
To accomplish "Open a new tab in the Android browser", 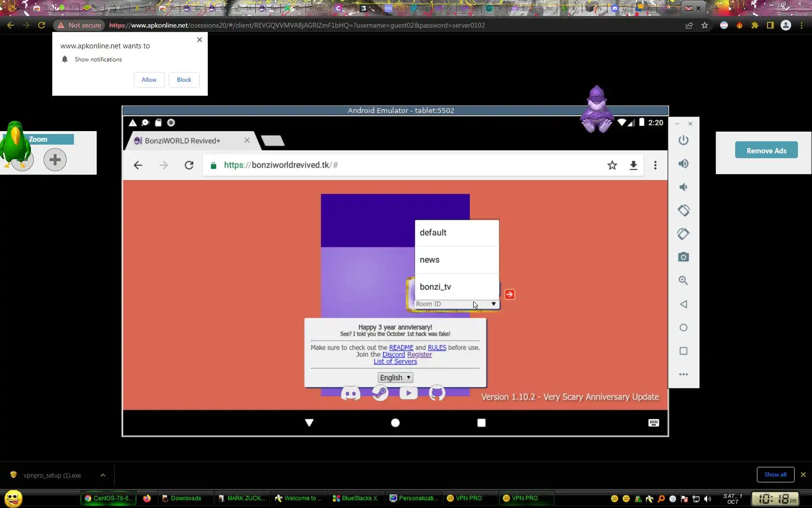I will (273, 141).
